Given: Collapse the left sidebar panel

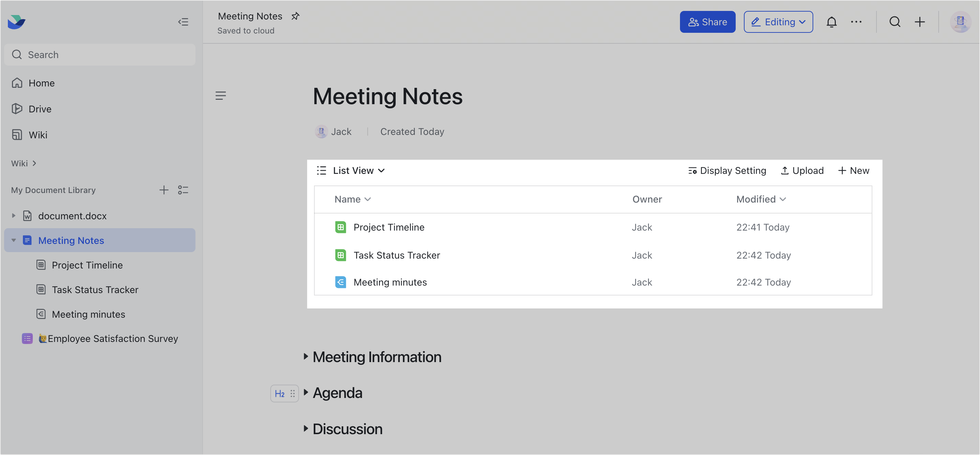Looking at the screenshot, I should coord(183,22).
